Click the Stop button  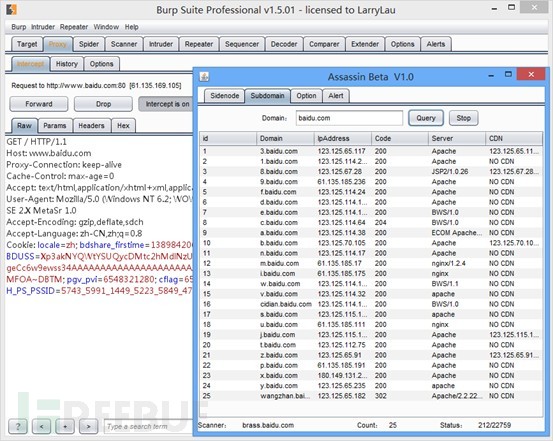point(463,118)
